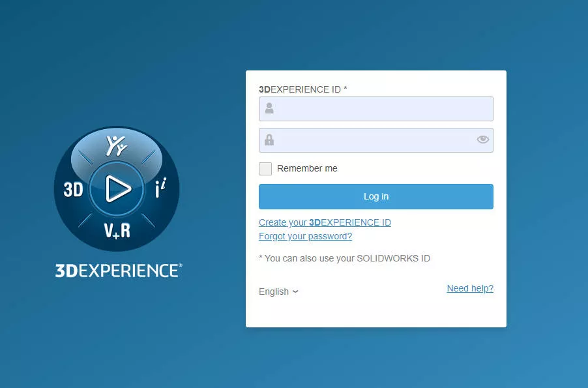Click the 3DEXPERIENCE ID input field
The width and height of the screenshot is (588, 388).
376,108
